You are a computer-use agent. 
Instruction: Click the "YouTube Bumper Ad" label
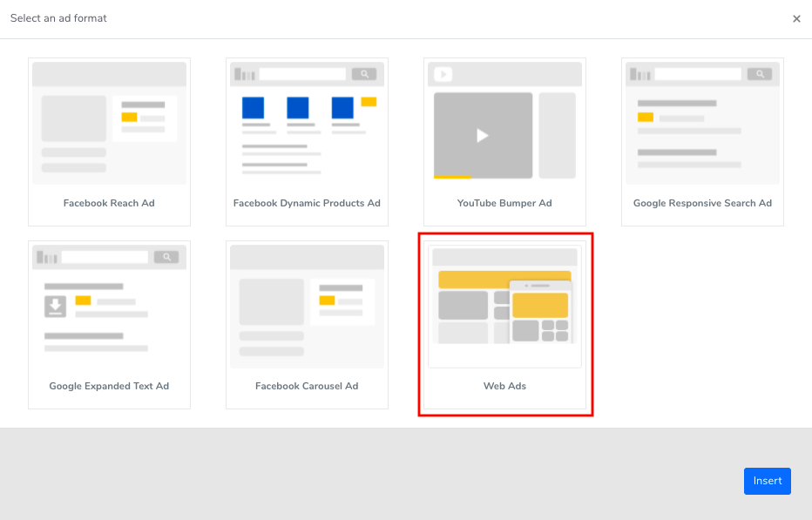pos(505,203)
